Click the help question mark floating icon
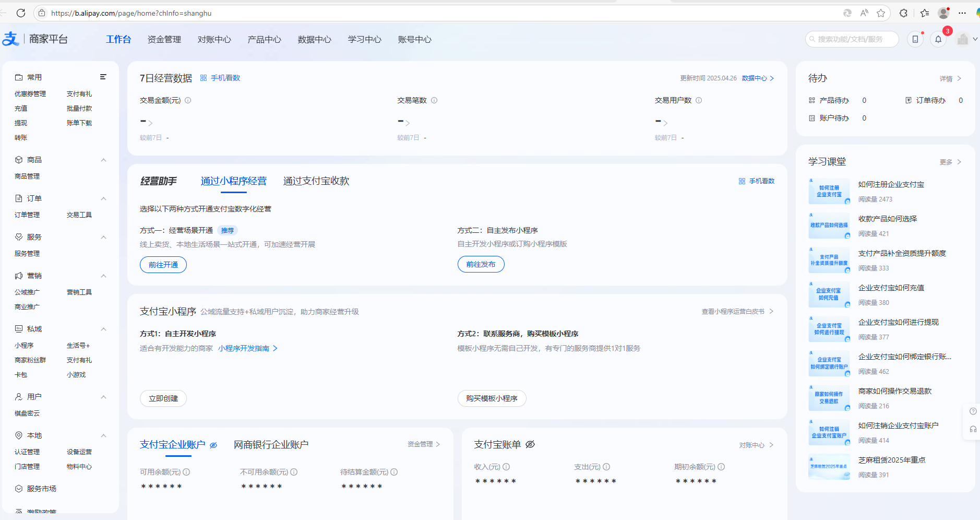The image size is (980, 520). point(973,411)
